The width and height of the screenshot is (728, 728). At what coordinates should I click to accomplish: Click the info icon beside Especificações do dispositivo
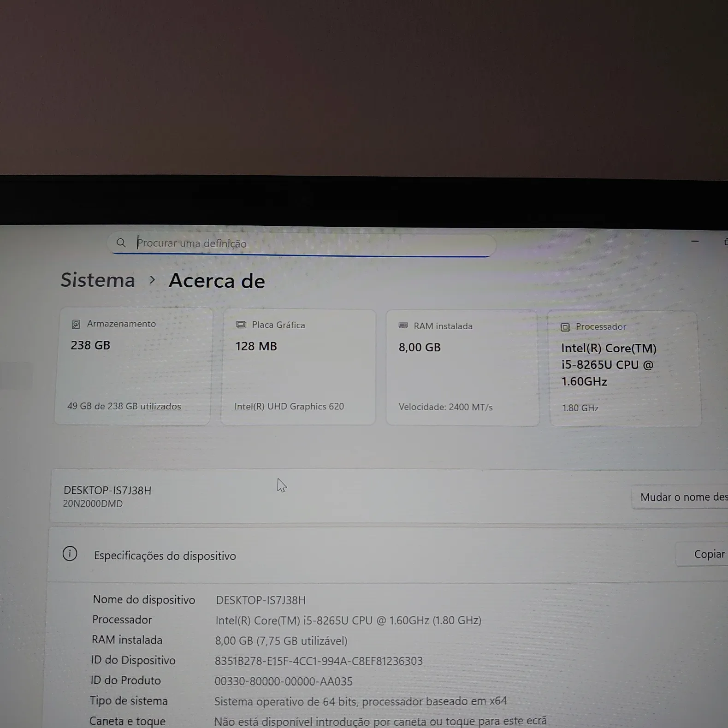coord(70,554)
